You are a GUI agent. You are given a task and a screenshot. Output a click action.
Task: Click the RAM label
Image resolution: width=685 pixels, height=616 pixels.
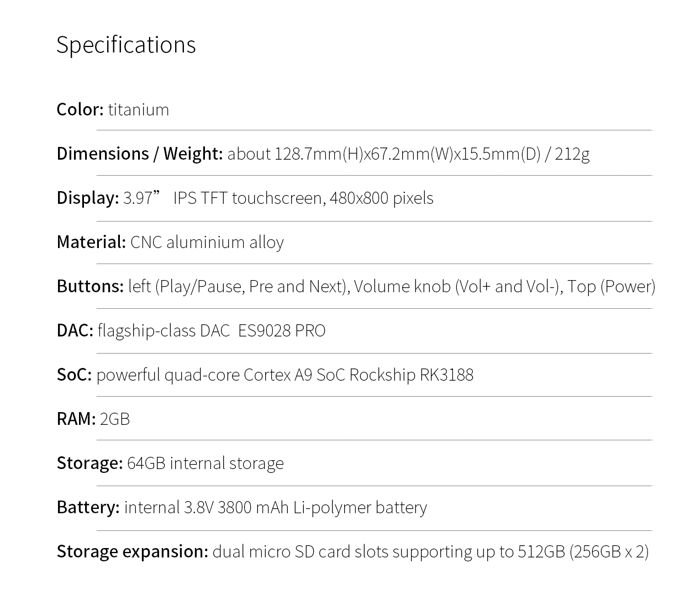click(76, 419)
